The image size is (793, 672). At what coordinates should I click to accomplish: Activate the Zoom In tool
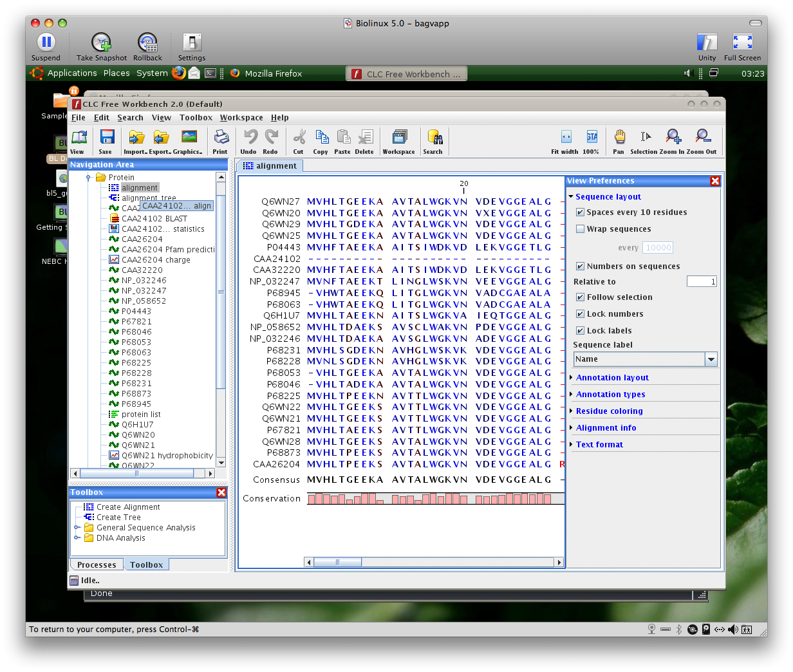tap(673, 140)
